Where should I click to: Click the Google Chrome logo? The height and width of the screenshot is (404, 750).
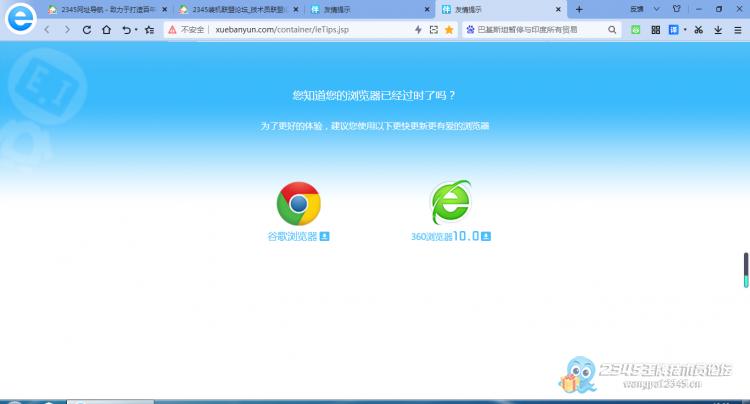point(298,203)
